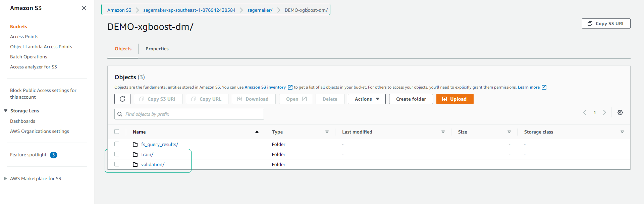Open Access Points in sidebar
This screenshot has height=204, width=644.
[24, 37]
